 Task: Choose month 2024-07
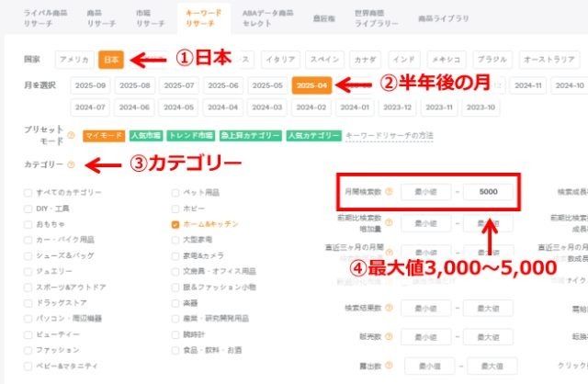coord(90,107)
